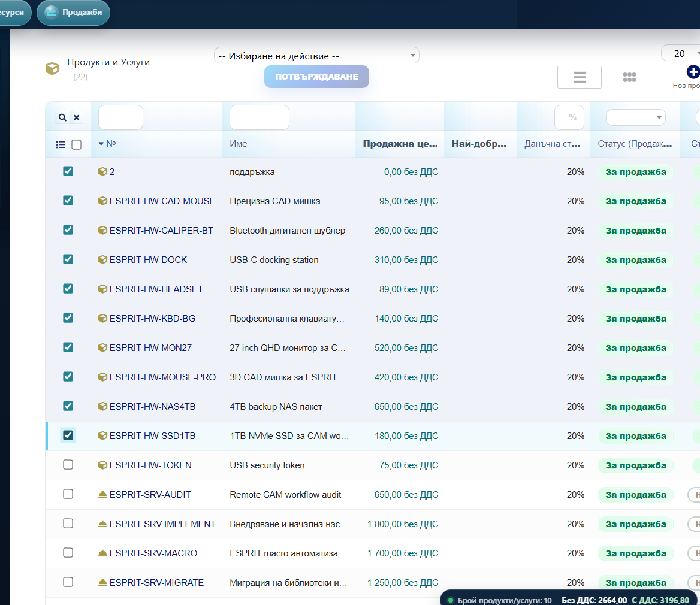The width and height of the screenshot is (700, 605).
Task: Click the product icon beside ESPRIT-HW-DOCK
Action: click(x=102, y=259)
